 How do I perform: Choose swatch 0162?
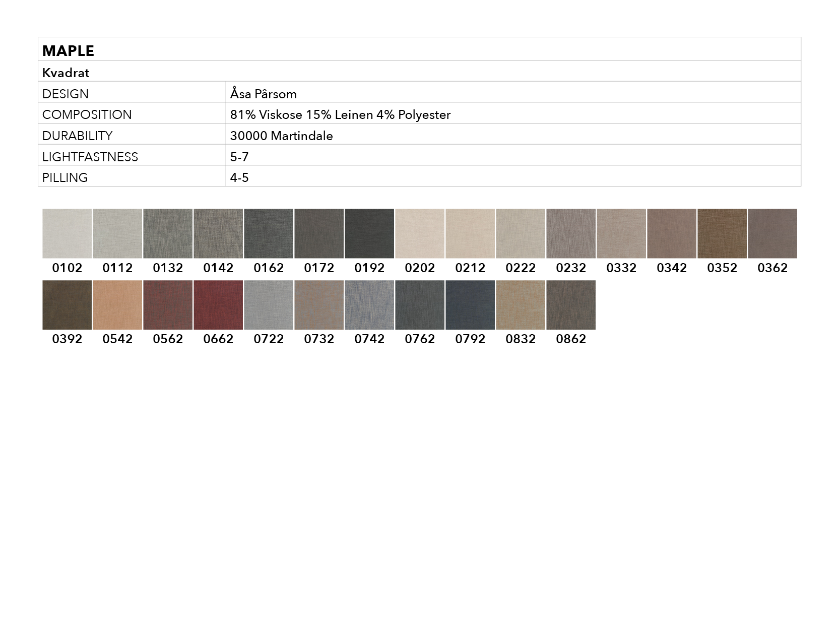click(x=269, y=233)
